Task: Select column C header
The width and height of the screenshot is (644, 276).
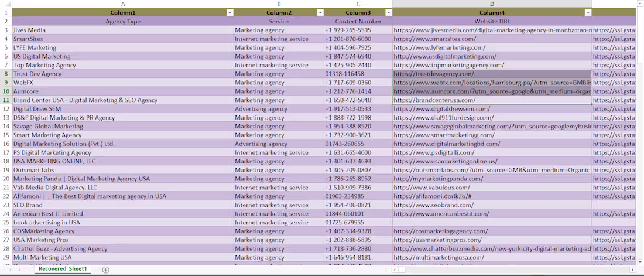Action: pos(358,4)
